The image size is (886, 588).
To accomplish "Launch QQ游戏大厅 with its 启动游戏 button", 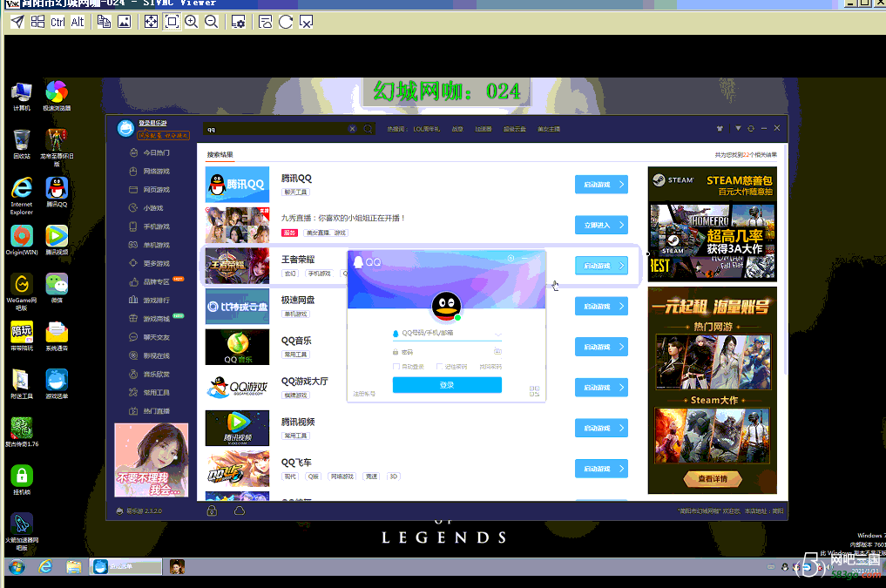I will pos(601,388).
